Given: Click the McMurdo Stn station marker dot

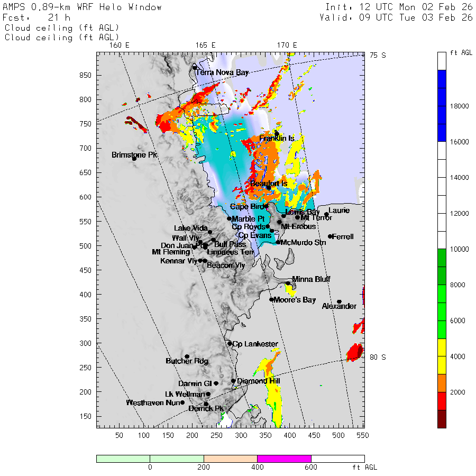Looking at the screenshot, I should (x=278, y=242).
